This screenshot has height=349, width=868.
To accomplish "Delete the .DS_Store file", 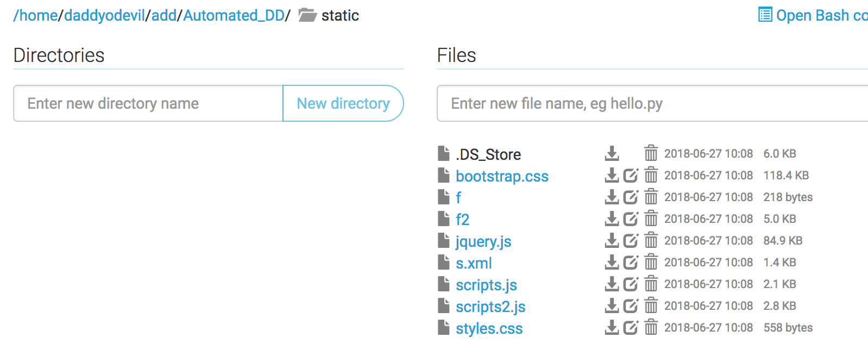I will point(651,154).
